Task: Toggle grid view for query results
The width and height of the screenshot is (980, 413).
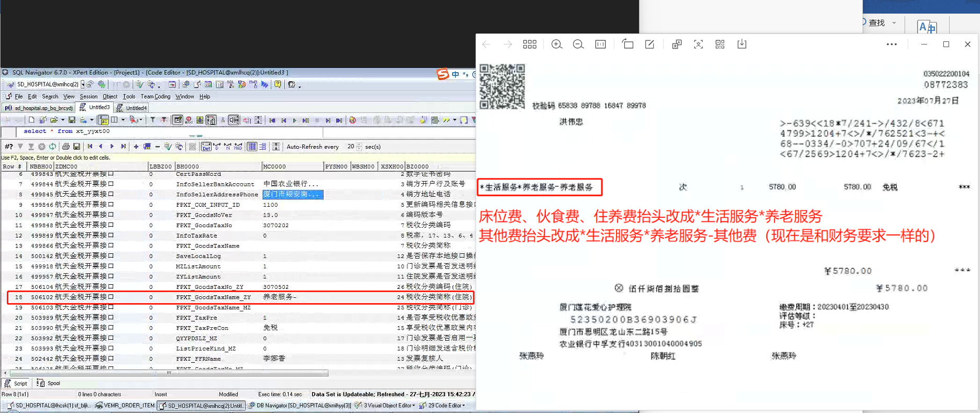Action: (x=252, y=147)
